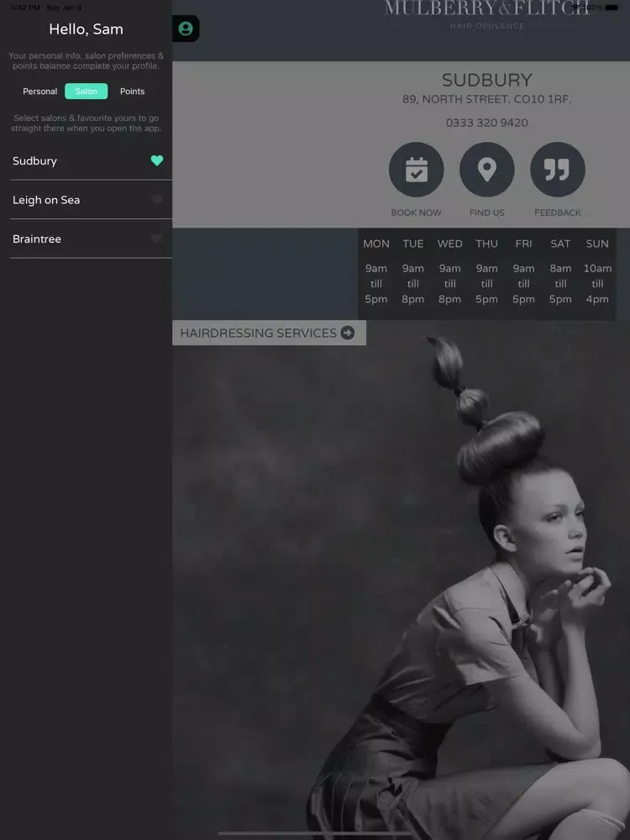Unfavourite Sudbury using the green heart

click(x=157, y=160)
